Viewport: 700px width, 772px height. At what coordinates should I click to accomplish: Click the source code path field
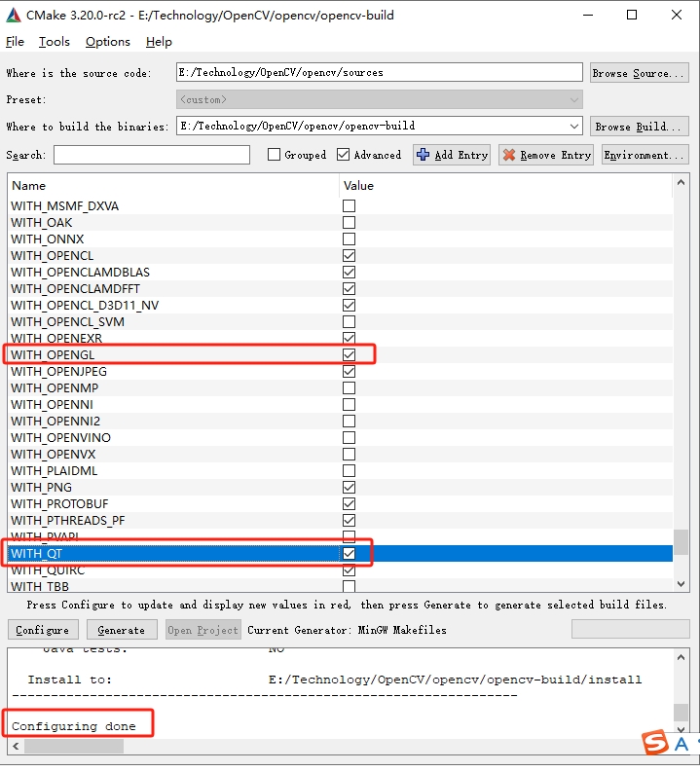(380, 72)
